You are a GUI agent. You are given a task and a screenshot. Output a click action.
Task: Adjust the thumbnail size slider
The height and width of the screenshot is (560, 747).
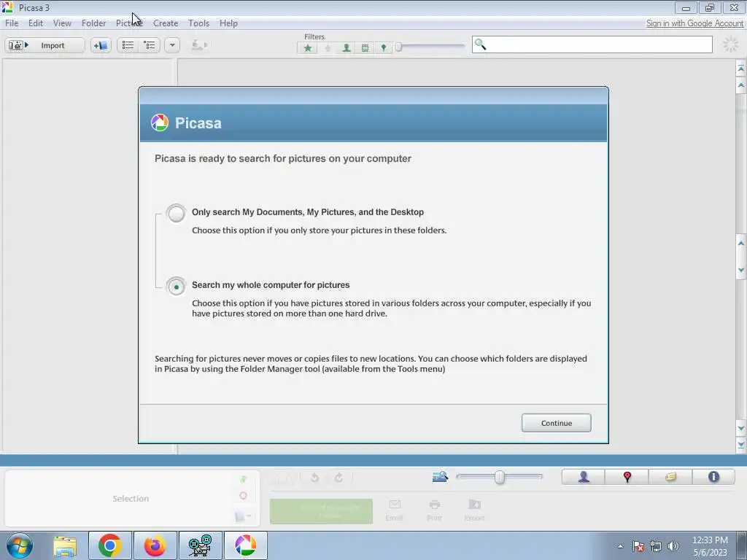(x=499, y=477)
